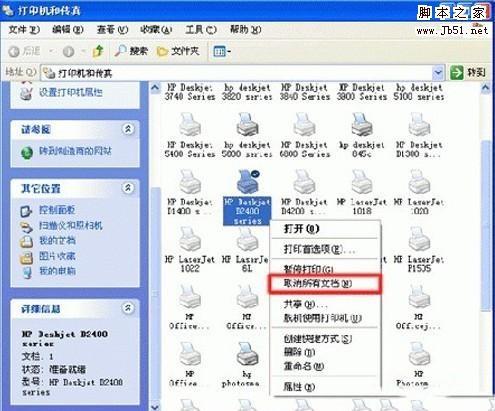Select the HP Deskjet D1400 printer icon
The image size is (495, 411).
[189, 182]
